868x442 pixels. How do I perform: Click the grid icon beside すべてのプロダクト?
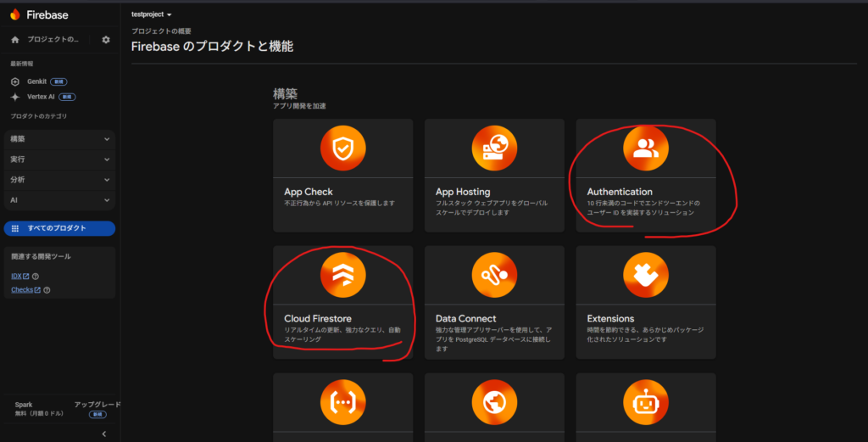click(x=15, y=228)
